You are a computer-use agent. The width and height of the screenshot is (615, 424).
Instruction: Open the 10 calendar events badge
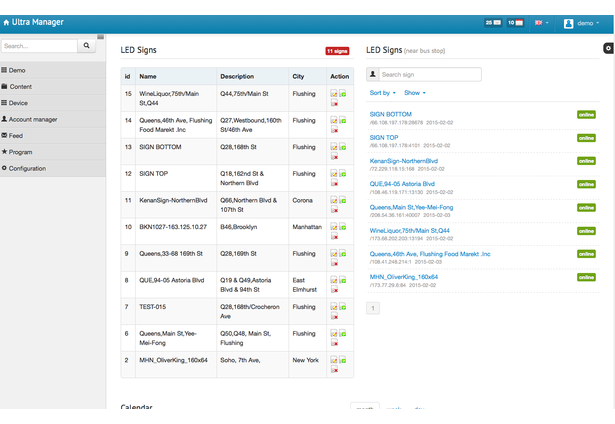(x=515, y=23)
